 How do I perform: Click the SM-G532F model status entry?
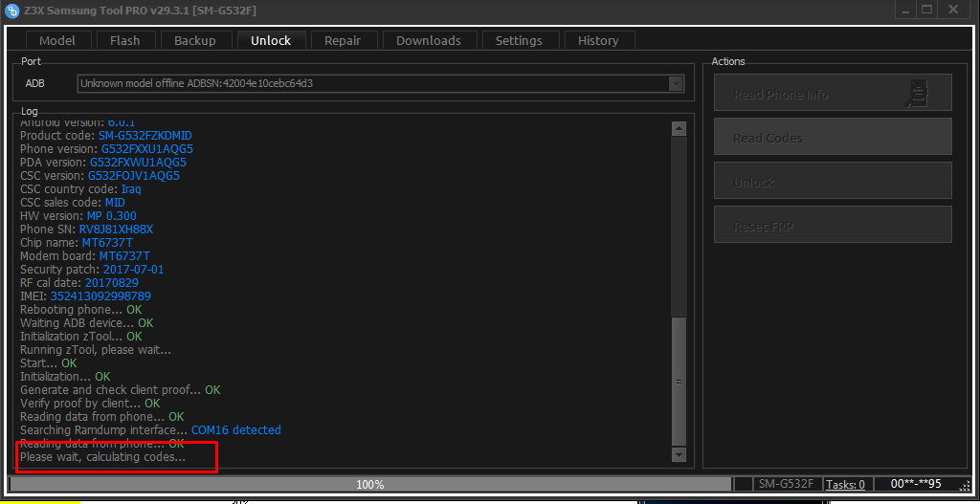tap(786, 484)
